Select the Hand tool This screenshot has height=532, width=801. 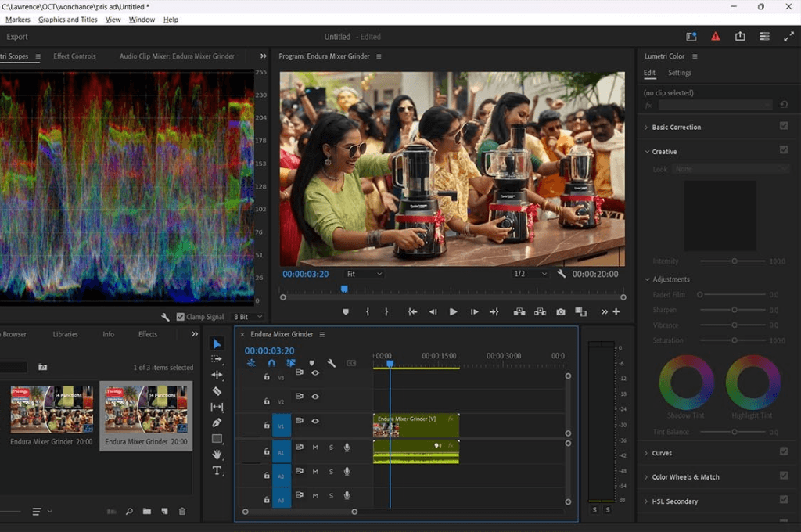(x=217, y=455)
